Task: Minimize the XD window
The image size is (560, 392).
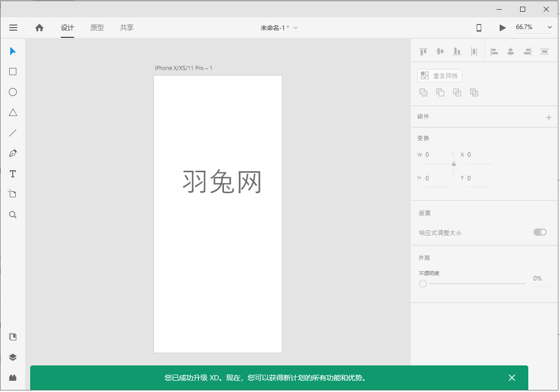Action: point(499,9)
